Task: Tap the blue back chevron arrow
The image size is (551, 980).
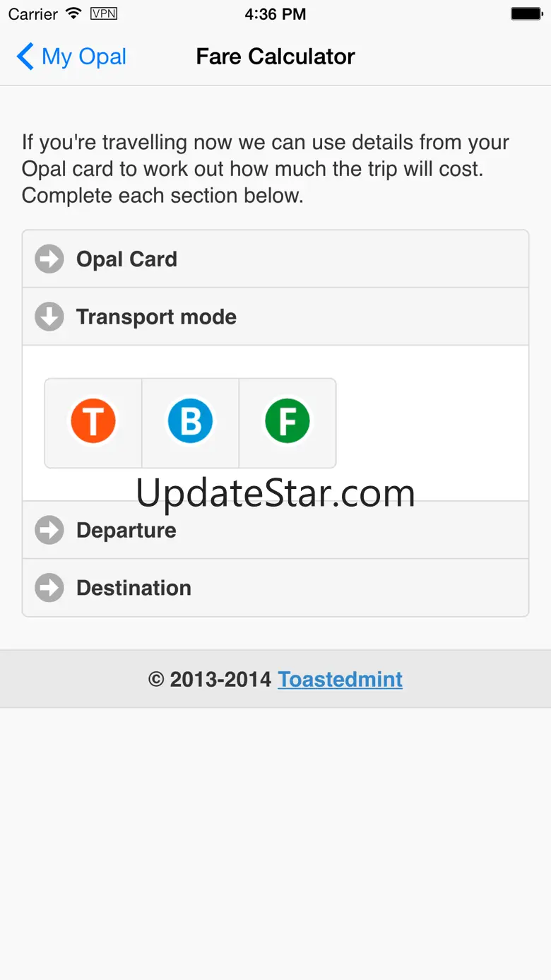Action: pyautogui.click(x=25, y=57)
